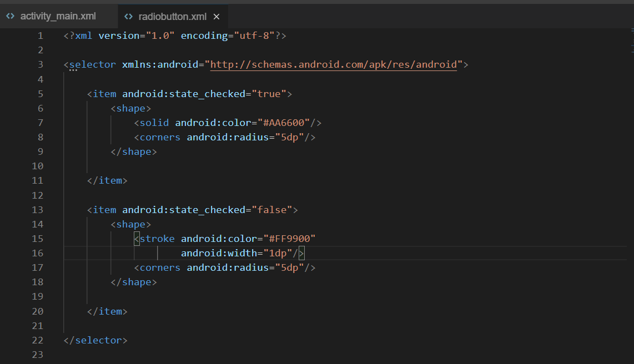Click the closing </selector> tag
The height and width of the screenshot is (364, 634).
[95, 340]
